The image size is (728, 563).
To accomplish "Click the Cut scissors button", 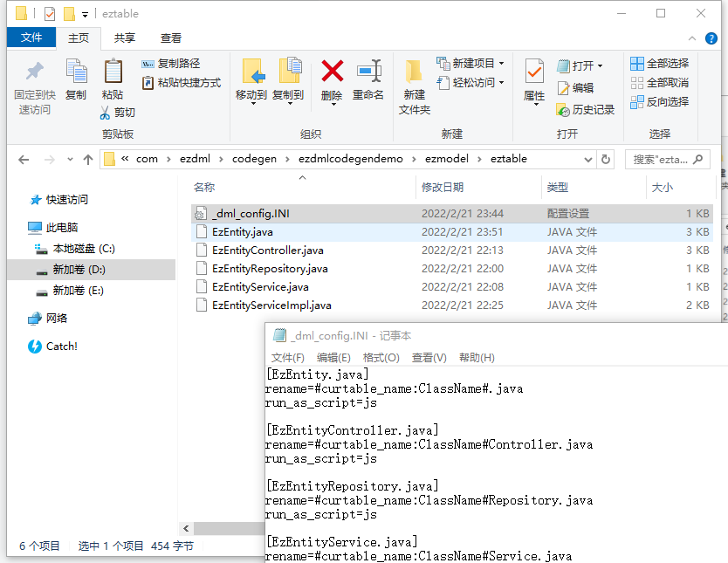I will click(118, 113).
